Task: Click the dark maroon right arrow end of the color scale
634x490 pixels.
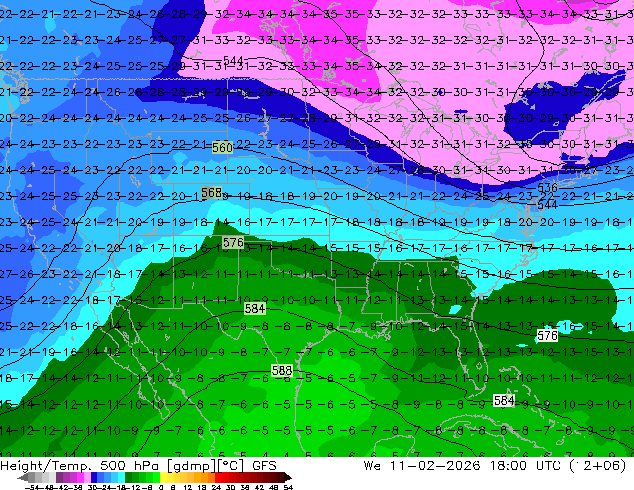Action: tap(288, 477)
